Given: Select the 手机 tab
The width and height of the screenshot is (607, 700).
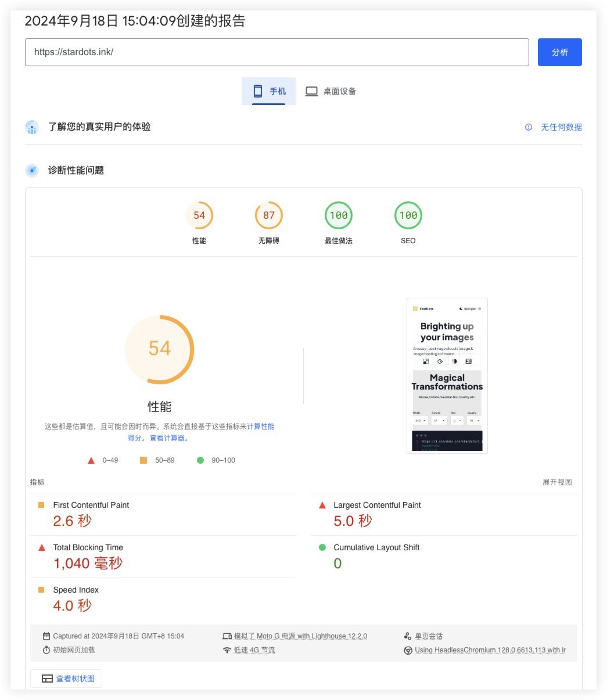Looking at the screenshot, I should click(268, 91).
